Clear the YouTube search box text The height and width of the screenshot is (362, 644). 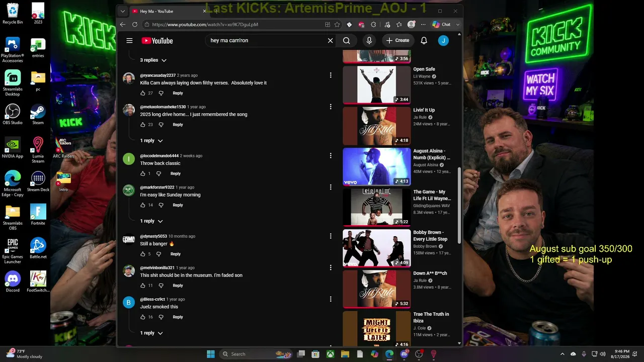(x=330, y=41)
